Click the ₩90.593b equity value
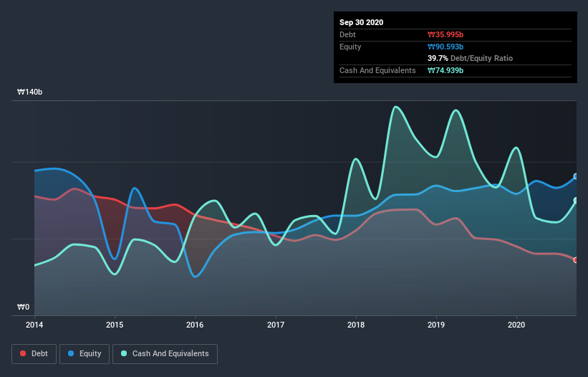The width and height of the screenshot is (588, 377). click(445, 47)
